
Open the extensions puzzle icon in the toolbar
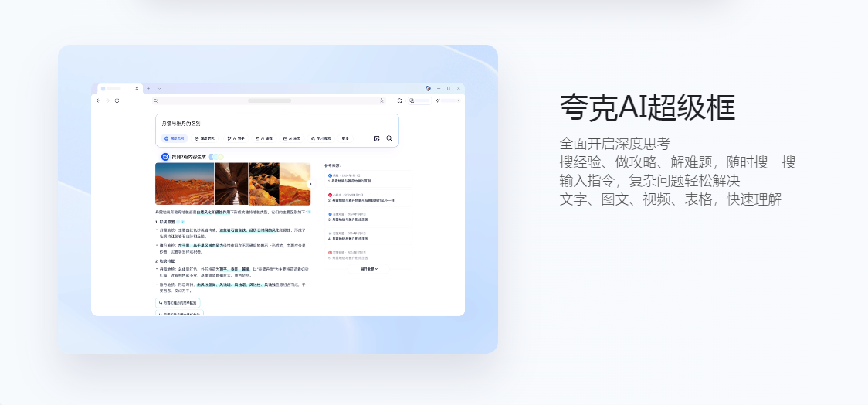point(400,100)
